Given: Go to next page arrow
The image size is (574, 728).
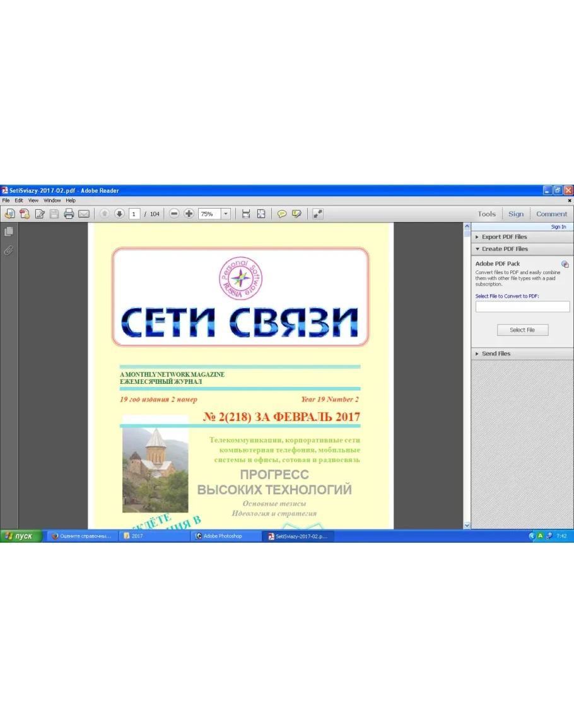Looking at the screenshot, I should 119,214.
